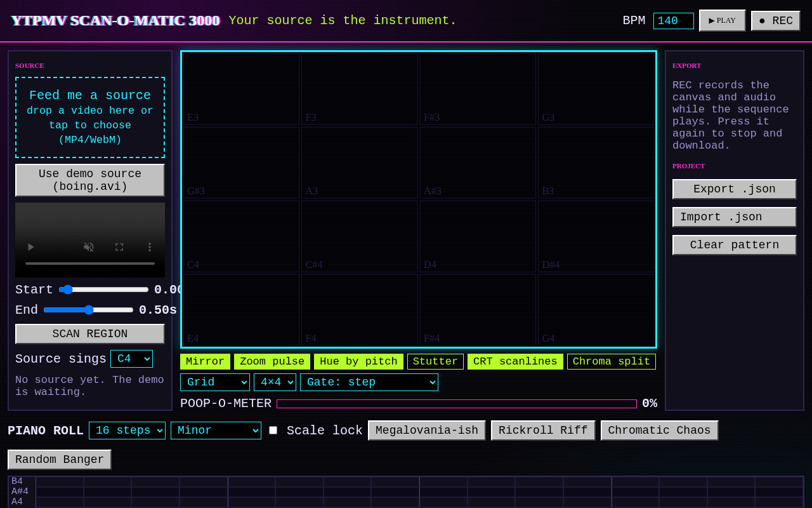The image size is (812, 508).
Task: Enable the Stutter effect
Action: tap(435, 362)
